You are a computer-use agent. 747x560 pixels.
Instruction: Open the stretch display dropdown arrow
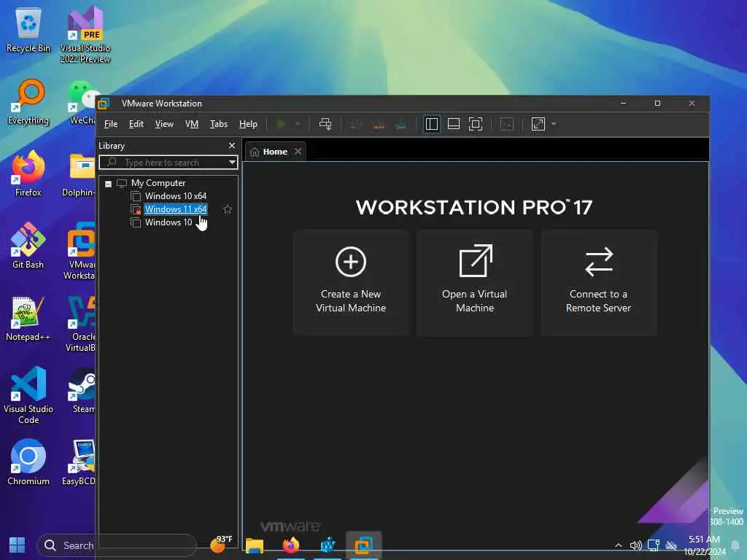coord(554,124)
